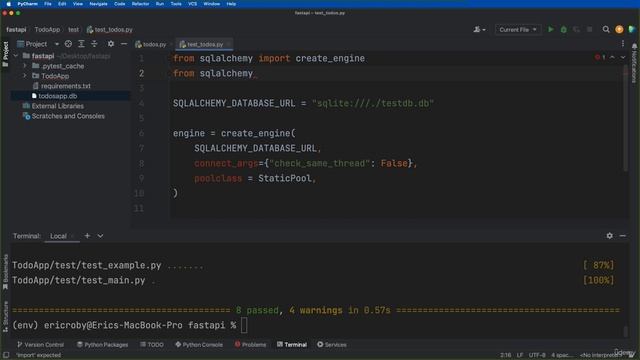Viewport: 640px width, 360px height.
Task: Open Search Everywhere magnifier icon
Action: (606, 29)
